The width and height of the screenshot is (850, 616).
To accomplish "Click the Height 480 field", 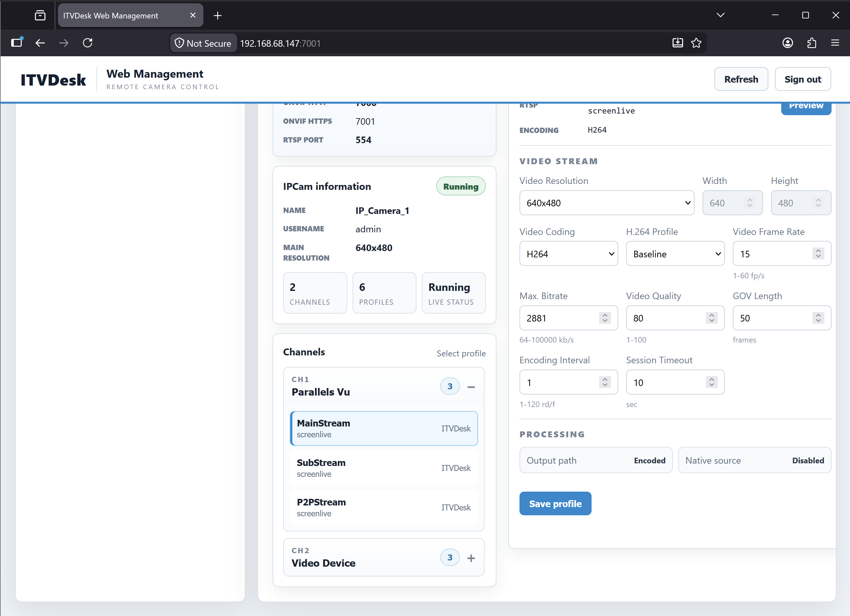I will (801, 203).
